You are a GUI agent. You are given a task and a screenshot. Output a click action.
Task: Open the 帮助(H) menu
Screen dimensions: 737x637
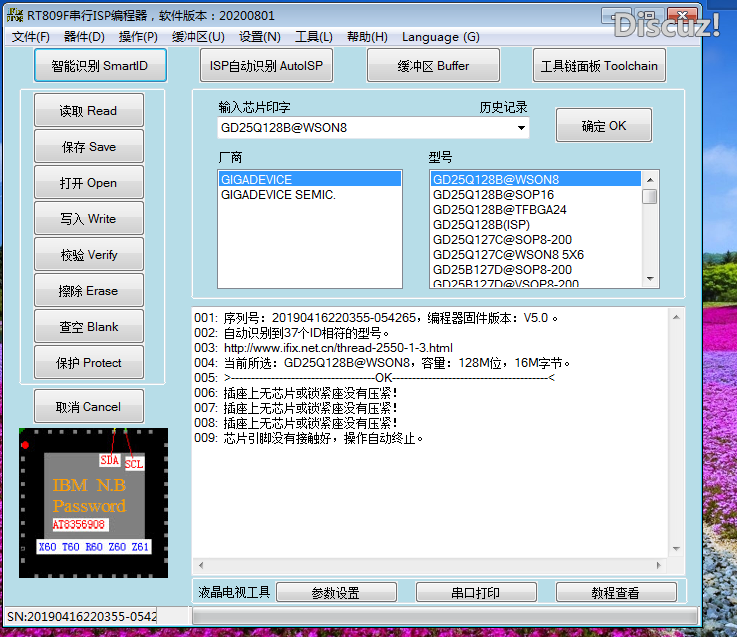367,37
